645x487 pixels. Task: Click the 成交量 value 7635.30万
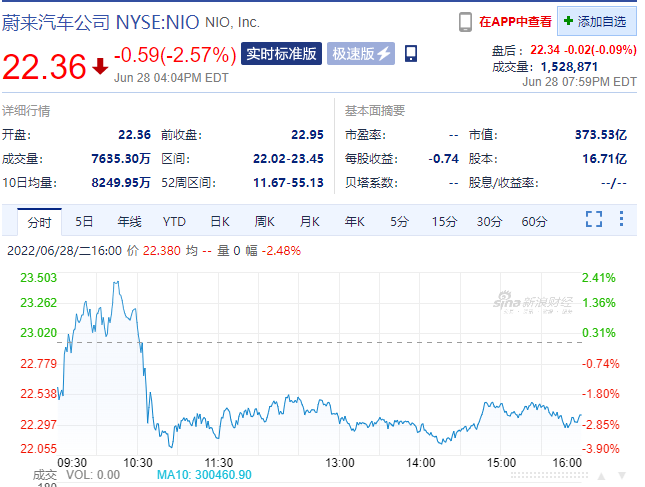[x=121, y=159]
